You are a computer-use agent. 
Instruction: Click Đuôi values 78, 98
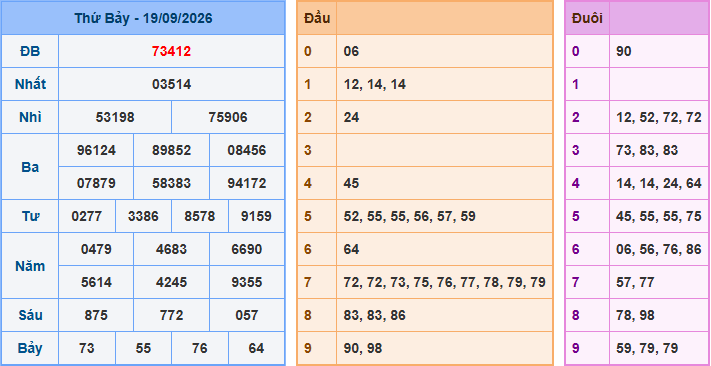pyautogui.click(x=635, y=315)
